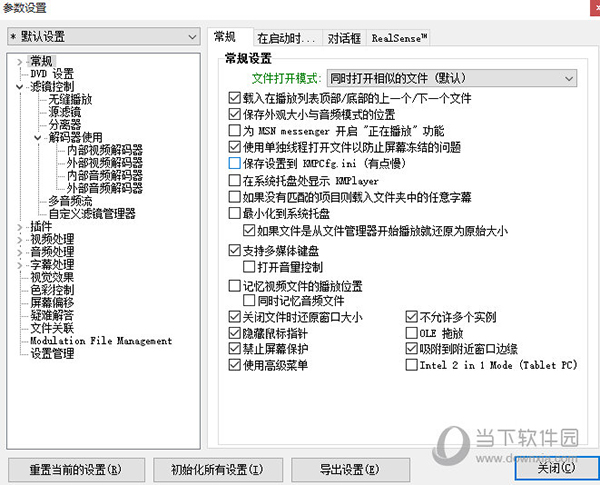This screenshot has width=600, height=485.
Task: Select 屏幕偏移 tree item
Action: pos(52,303)
